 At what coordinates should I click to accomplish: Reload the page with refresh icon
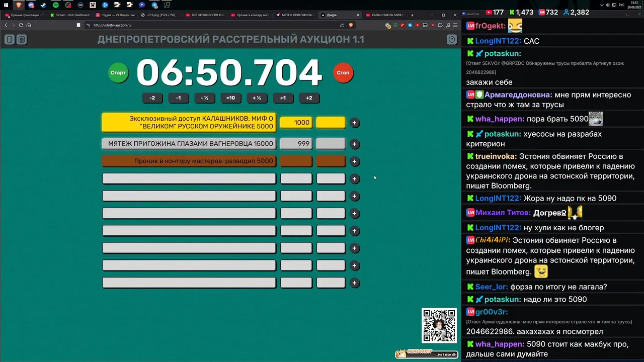click(21, 25)
